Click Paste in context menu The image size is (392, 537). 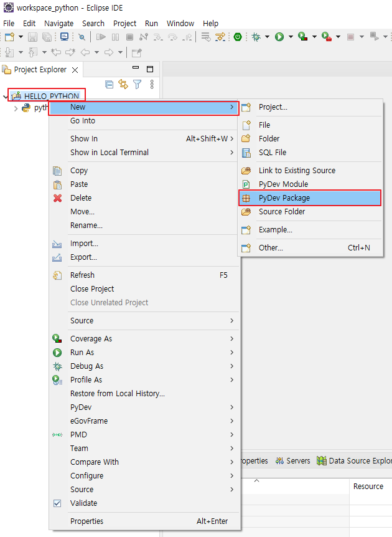pos(144,184)
